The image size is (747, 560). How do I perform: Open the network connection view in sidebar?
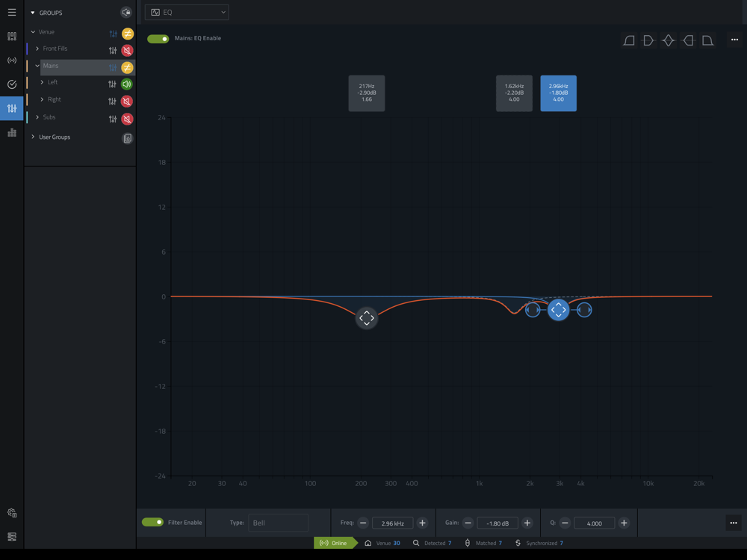(x=12, y=60)
